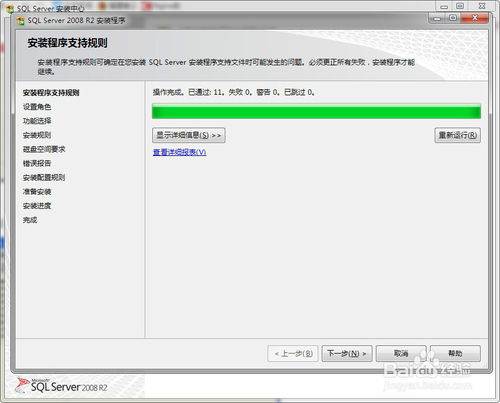Screen dimensions: 500x403
Task: Select 完成 in the step list
Action: [30, 220]
